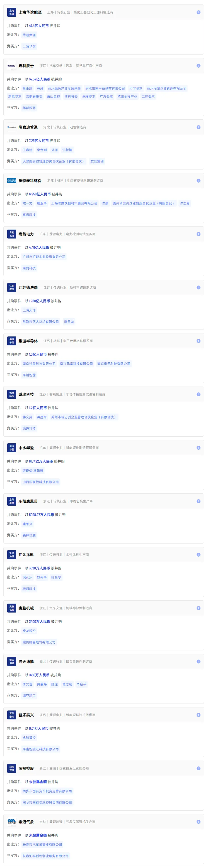The width and height of the screenshot is (208, 868).
Task: Click the 粤能电力 company logo
Action: coord(11,234)
